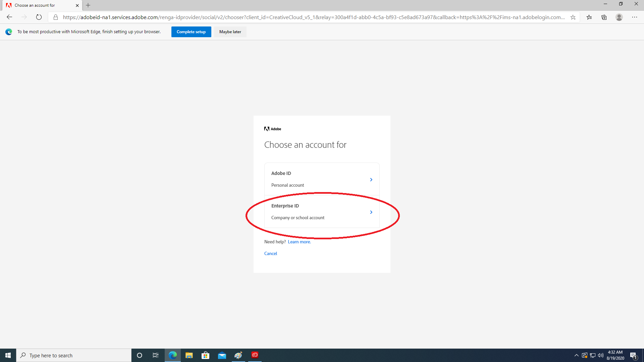Screen dimensions: 644x362
Task: Click the browser profile avatar icon
Action: [x=619, y=17]
